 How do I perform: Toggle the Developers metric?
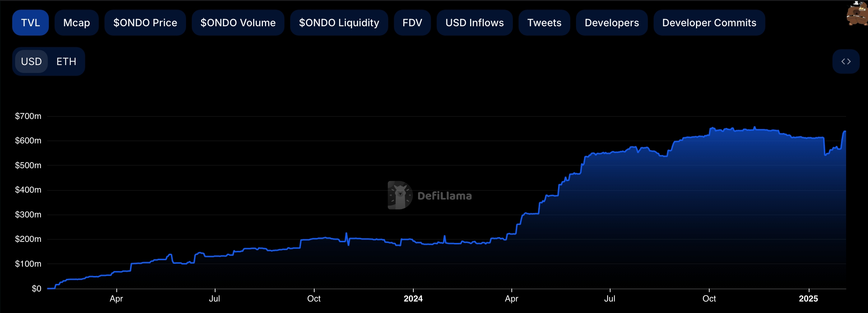[612, 23]
